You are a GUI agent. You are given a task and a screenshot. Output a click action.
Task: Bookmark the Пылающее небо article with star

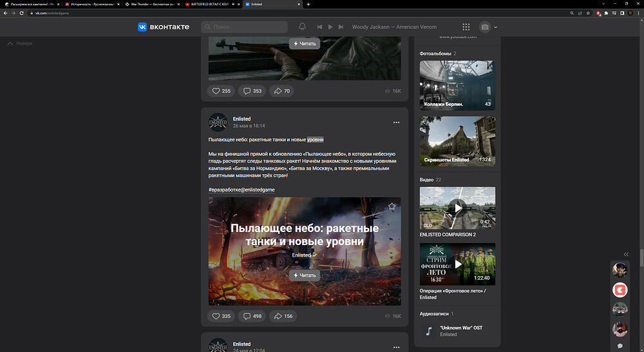tap(392, 206)
